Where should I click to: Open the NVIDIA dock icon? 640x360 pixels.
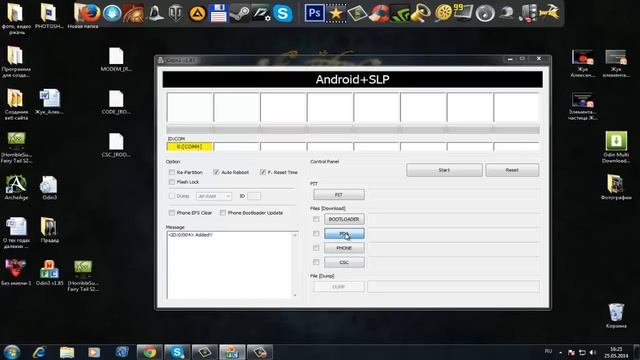pos(400,13)
